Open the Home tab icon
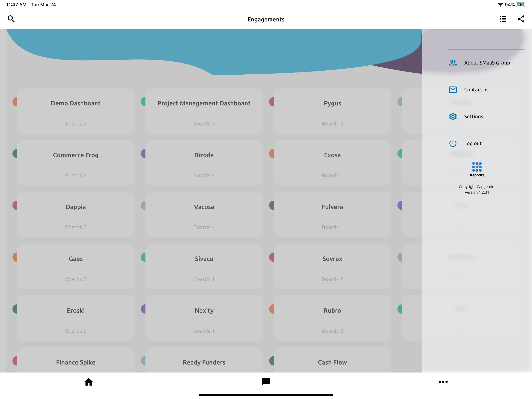Screen dimensions: 532x399 click(x=89, y=382)
